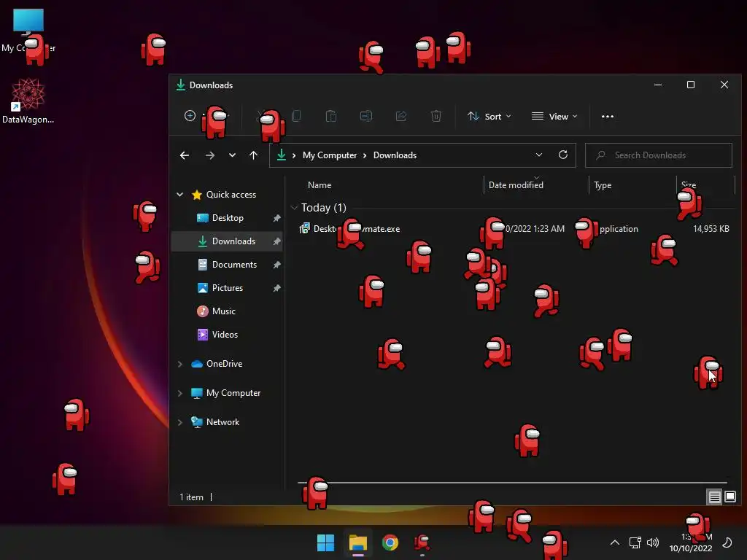Image resolution: width=747 pixels, height=560 pixels.
Task: Select Downloads in sidebar
Action: click(227, 241)
